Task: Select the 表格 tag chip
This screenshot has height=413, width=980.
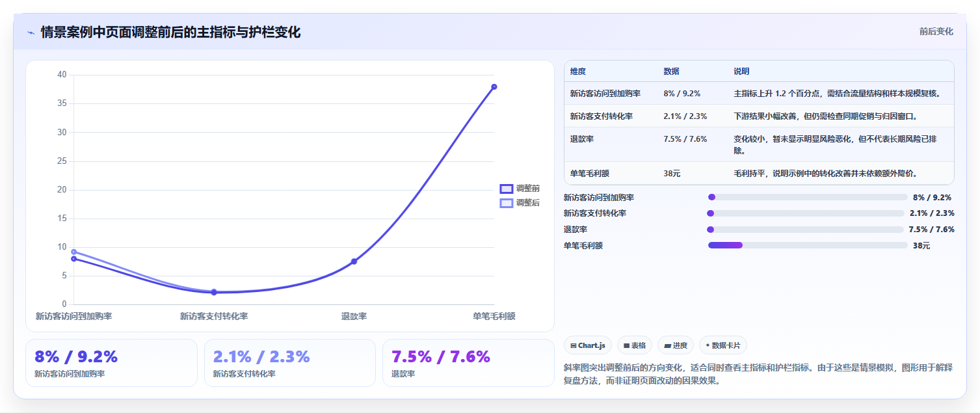Action: [635, 345]
